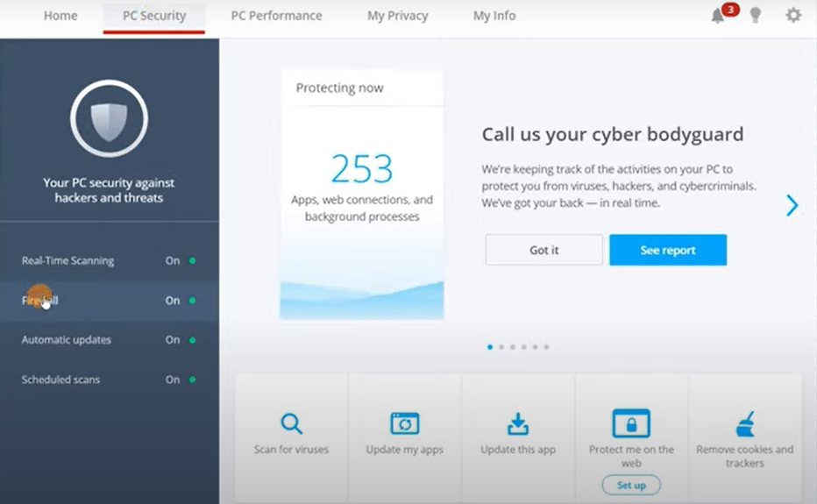Click the See report button

(x=668, y=250)
